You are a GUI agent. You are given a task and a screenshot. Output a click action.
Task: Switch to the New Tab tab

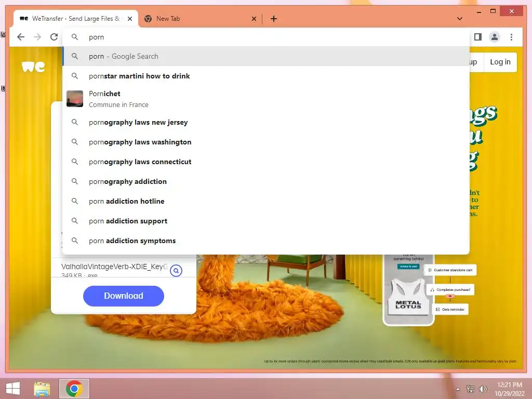point(200,19)
